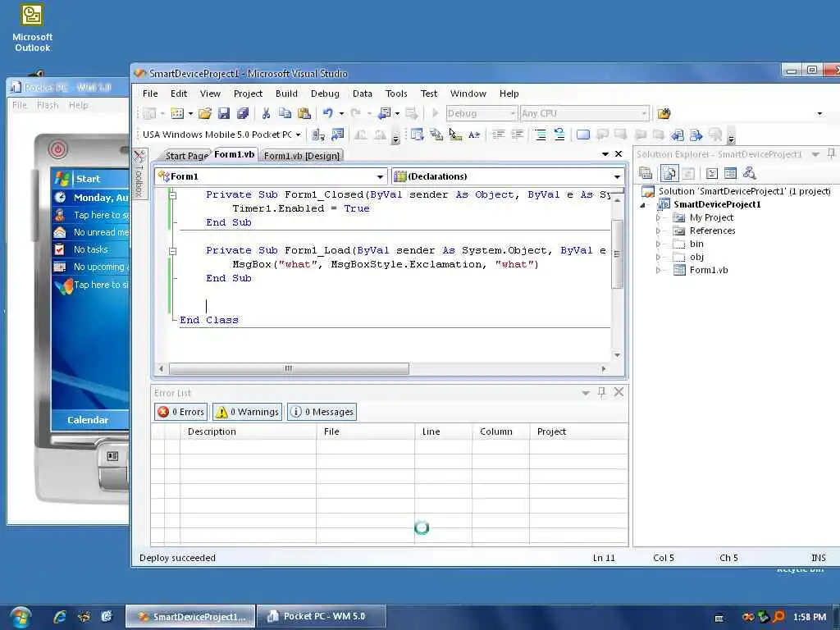The height and width of the screenshot is (630, 840).
Task: Open Internet Explorer from the taskbar
Action: [x=59, y=617]
